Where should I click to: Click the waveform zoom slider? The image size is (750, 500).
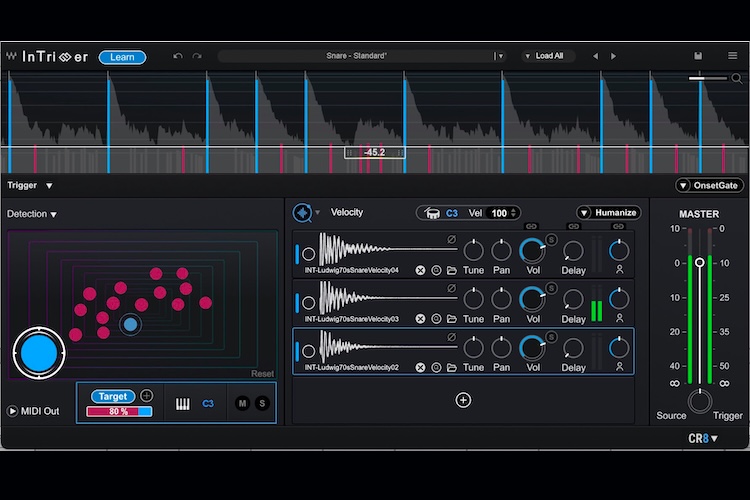(707, 78)
